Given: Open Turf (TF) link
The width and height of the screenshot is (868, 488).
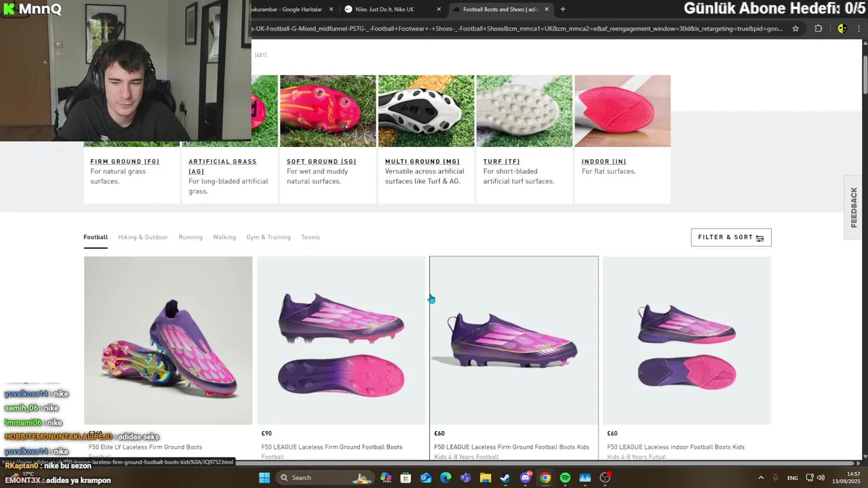Looking at the screenshot, I should tap(502, 161).
